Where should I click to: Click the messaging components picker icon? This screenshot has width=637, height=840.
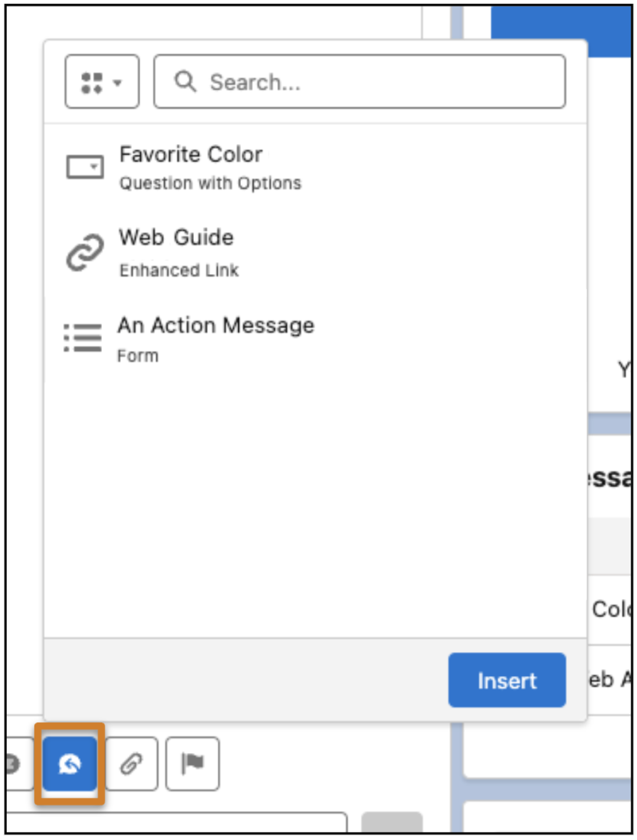(x=70, y=762)
